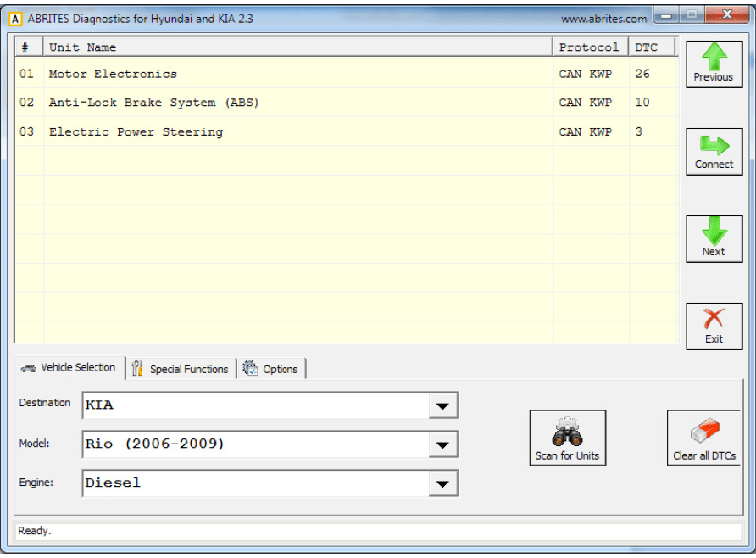Click the DTC column header

click(x=651, y=47)
